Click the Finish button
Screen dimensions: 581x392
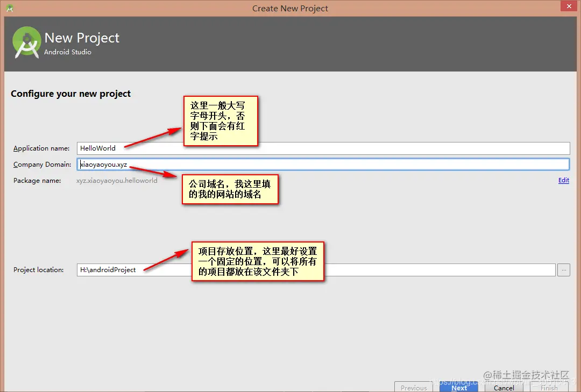pyautogui.click(x=549, y=387)
